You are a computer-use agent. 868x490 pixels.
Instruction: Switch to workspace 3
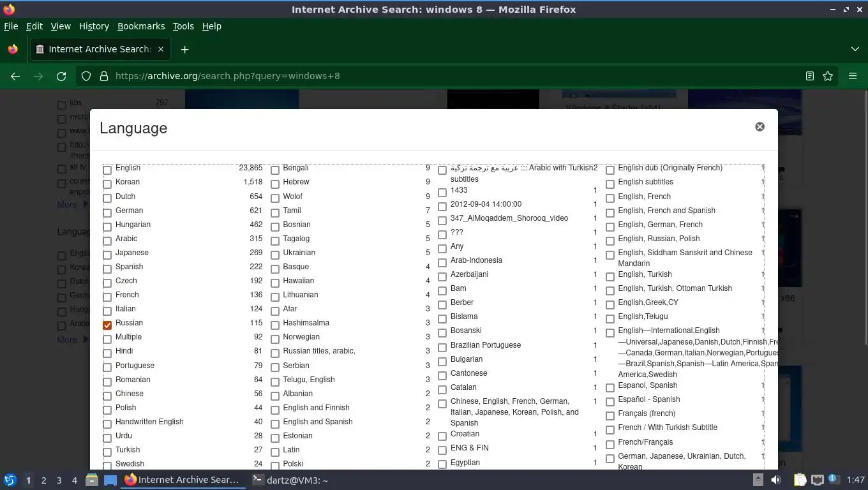point(59,480)
